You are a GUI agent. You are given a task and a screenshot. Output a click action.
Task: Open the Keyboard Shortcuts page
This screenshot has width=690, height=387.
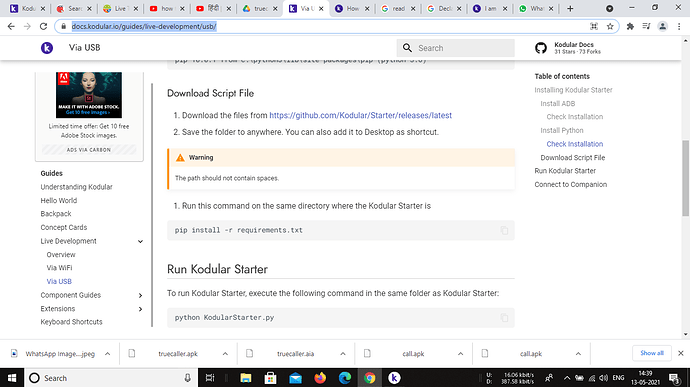(71, 322)
